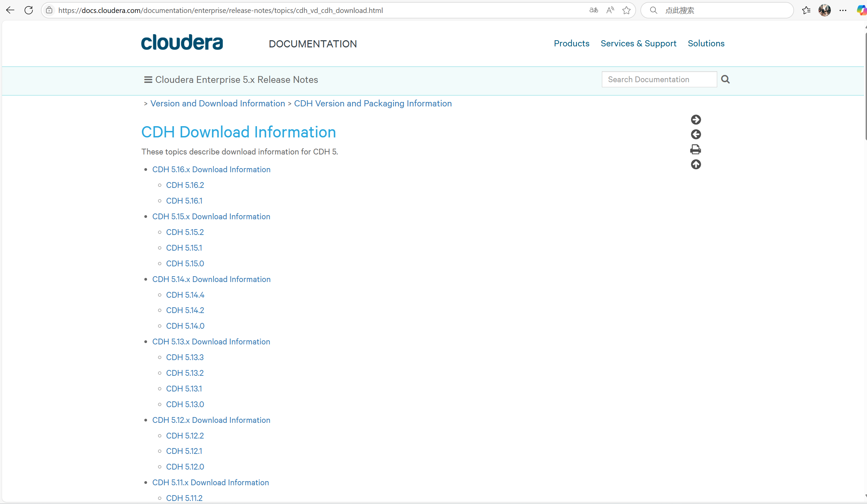
Task: Open browser settings ellipsis menu
Action: (x=842, y=10)
